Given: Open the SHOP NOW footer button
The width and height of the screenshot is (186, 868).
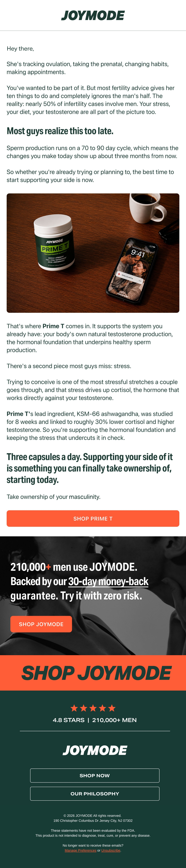Looking at the screenshot, I should pyautogui.click(x=95, y=775).
